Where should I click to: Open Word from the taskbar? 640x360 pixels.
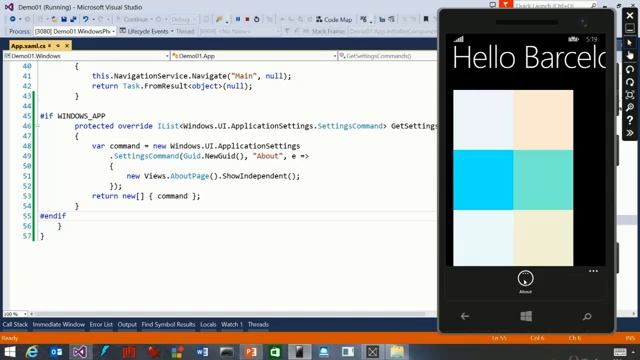pyautogui.click(x=202, y=352)
